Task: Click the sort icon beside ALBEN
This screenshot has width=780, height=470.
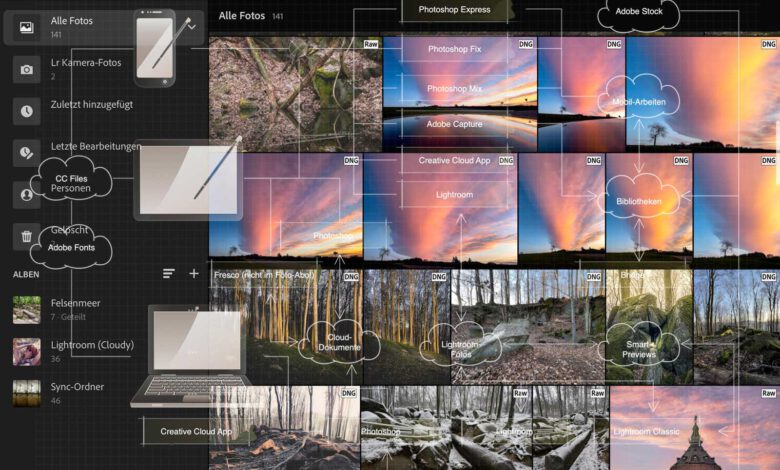Action: [169, 274]
